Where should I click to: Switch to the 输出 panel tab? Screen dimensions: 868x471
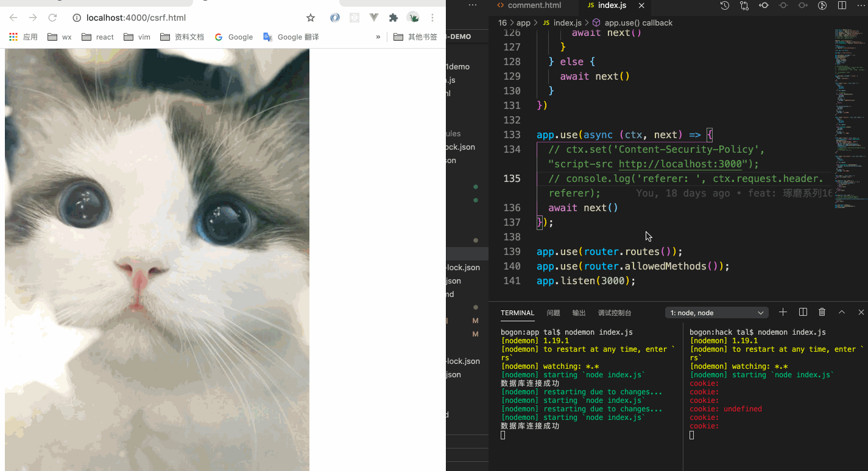[579, 313]
